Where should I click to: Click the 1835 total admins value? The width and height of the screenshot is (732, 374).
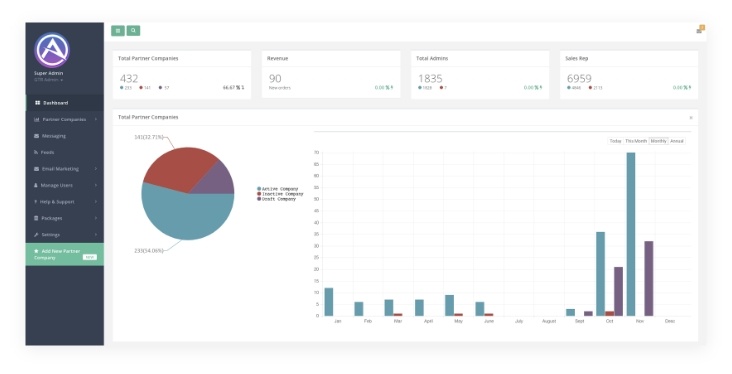click(430, 78)
